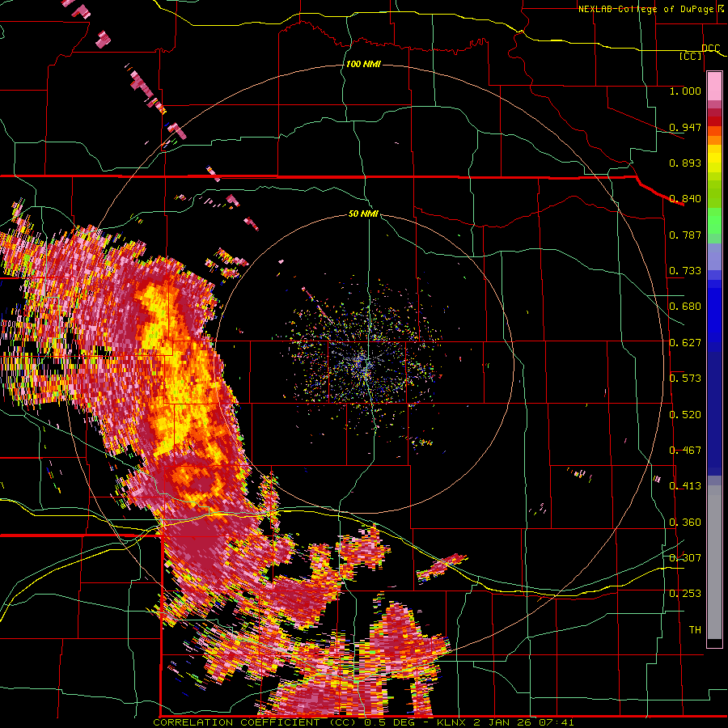
Task: Pick the bright green segment of color bar
Action: coord(714,221)
